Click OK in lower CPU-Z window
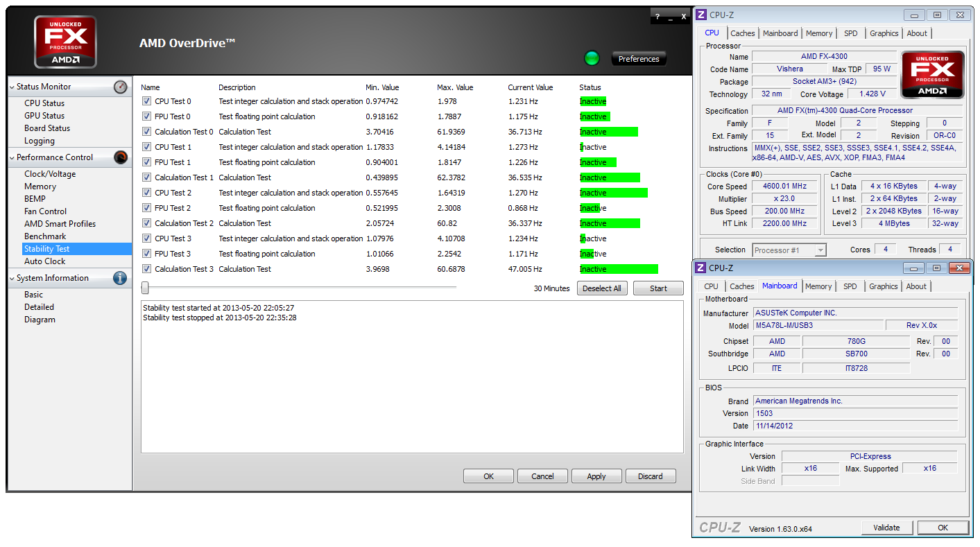This screenshot has width=980, height=547. [x=943, y=528]
